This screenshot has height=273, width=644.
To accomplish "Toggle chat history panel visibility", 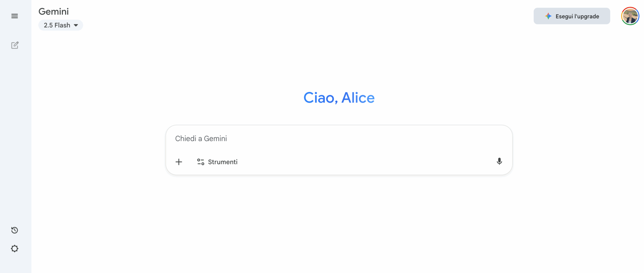I will (15, 230).
